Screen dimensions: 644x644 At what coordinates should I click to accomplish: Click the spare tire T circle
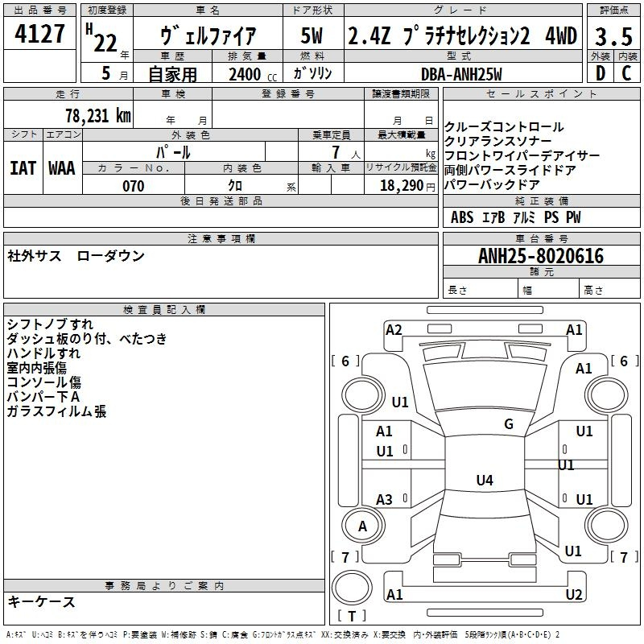(352, 587)
